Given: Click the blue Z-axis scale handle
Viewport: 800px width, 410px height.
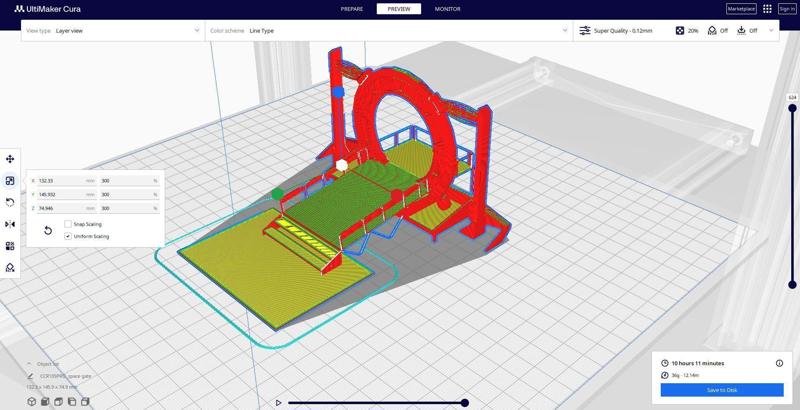Looking at the screenshot, I should 339,92.
